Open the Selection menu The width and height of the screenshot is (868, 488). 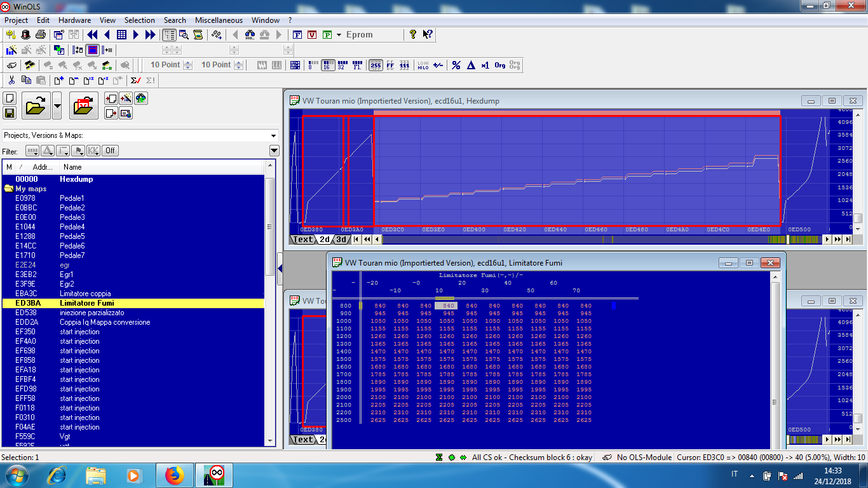pyautogui.click(x=140, y=20)
